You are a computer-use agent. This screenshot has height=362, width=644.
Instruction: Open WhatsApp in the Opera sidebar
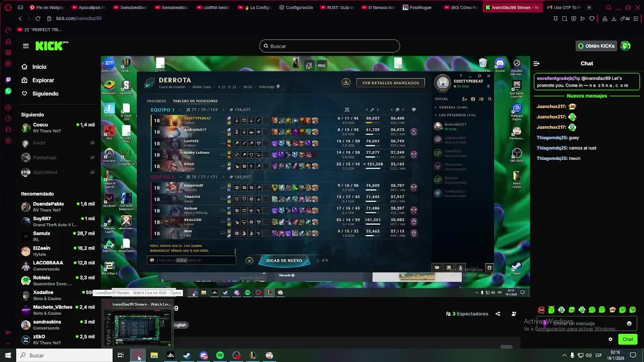click(8, 91)
